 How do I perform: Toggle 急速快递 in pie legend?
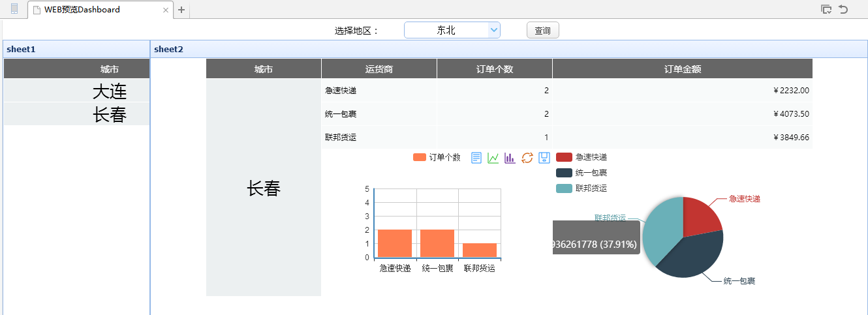tap(581, 157)
